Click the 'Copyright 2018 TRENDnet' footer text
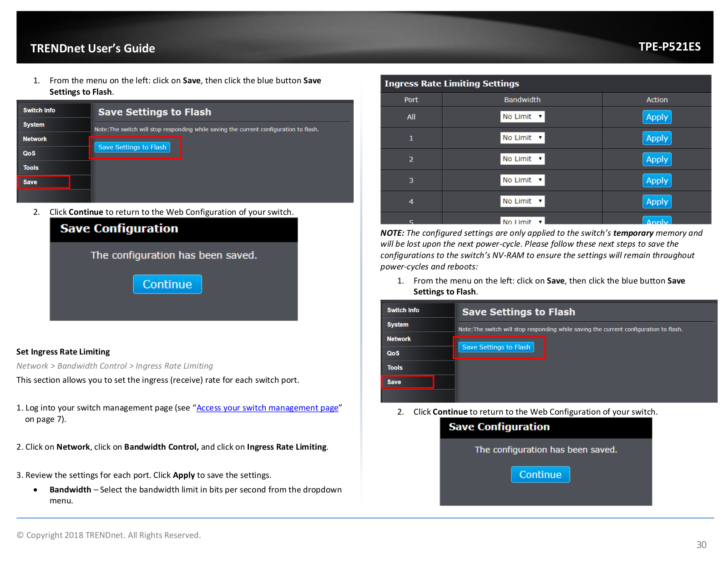Viewport: 728px width, 563px height. (x=109, y=535)
